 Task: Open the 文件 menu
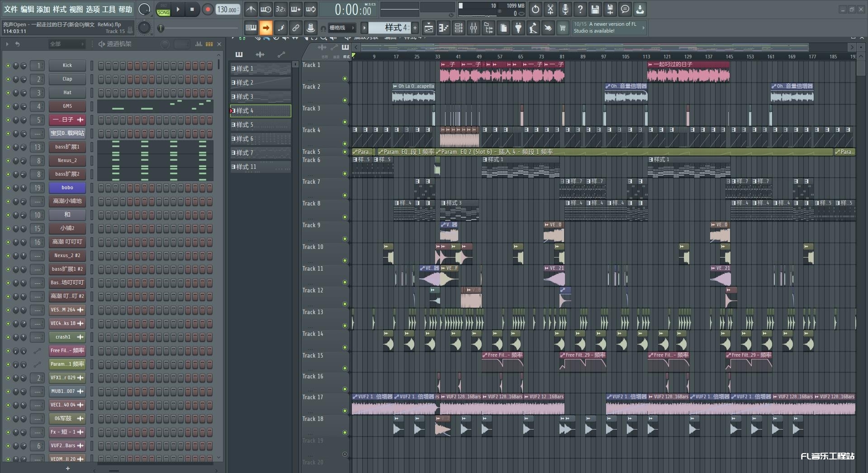(10, 9)
